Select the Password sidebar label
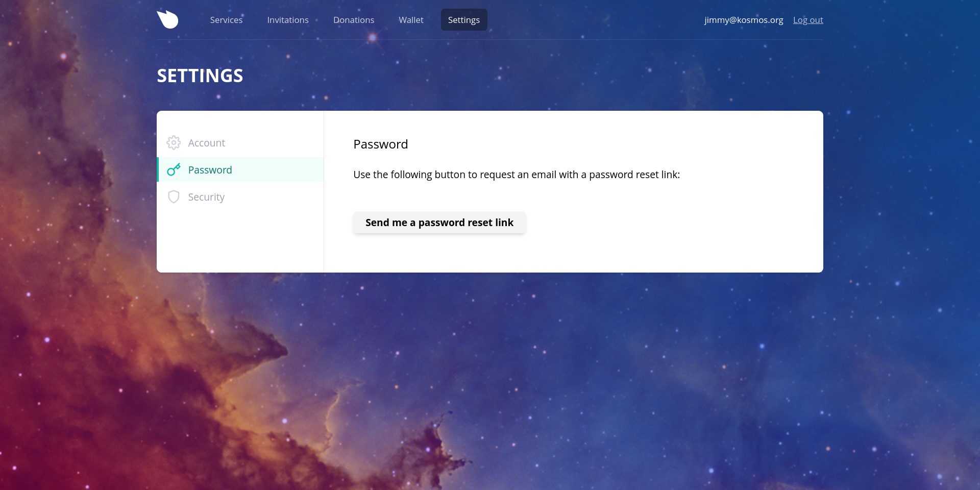The height and width of the screenshot is (490, 980). tap(210, 170)
